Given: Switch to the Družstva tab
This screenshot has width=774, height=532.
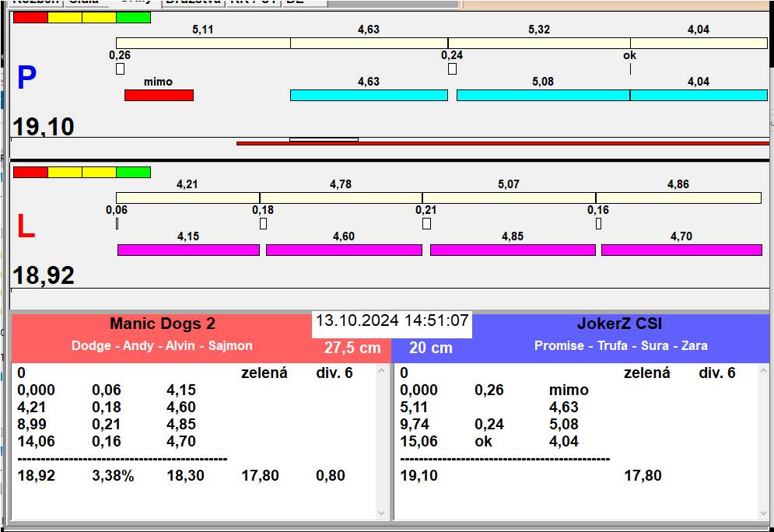Looking at the screenshot, I should click(x=191, y=2).
